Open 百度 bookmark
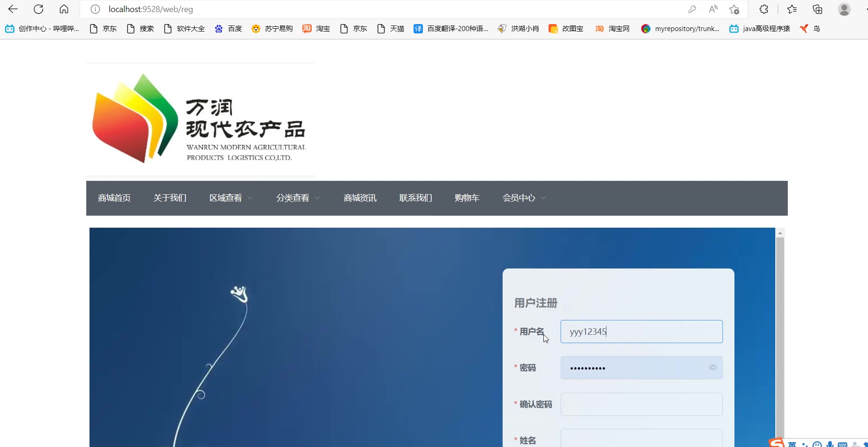The height and width of the screenshot is (447, 868). [x=228, y=29]
